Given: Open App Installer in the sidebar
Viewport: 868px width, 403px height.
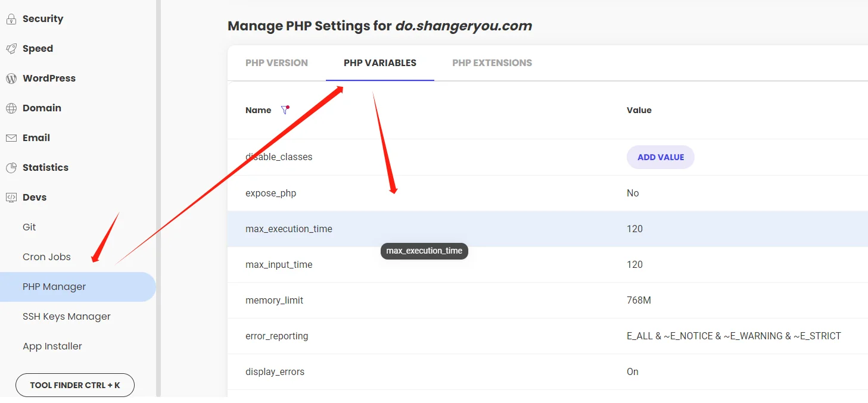Looking at the screenshot, I should 52,346.
